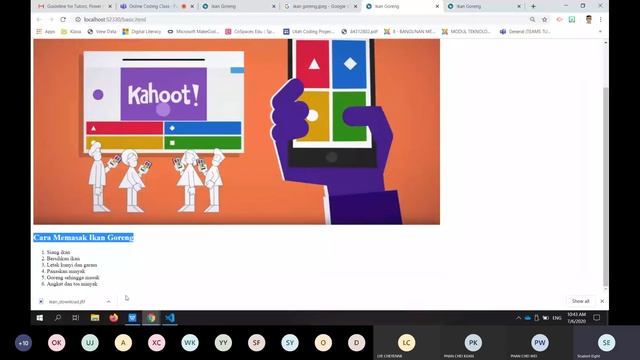
Task: Open the taskbar clock and date
Action: pos(576,318)
